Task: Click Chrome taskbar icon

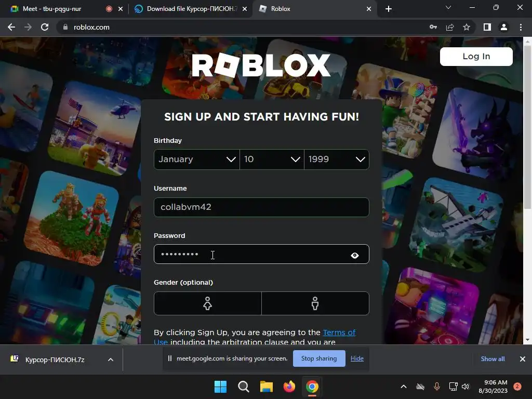Action: tap(312, 387)
